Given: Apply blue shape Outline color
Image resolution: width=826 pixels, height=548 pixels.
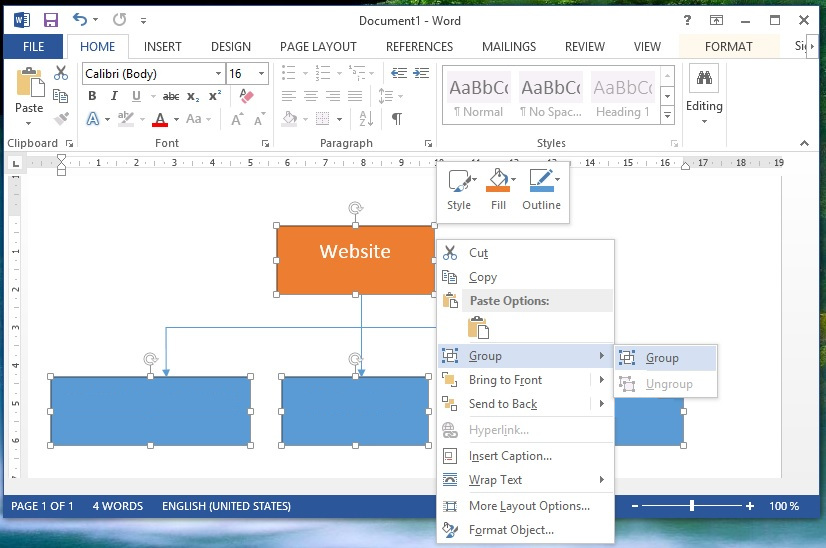Looking at the screenshot, I should coord(542,181).
